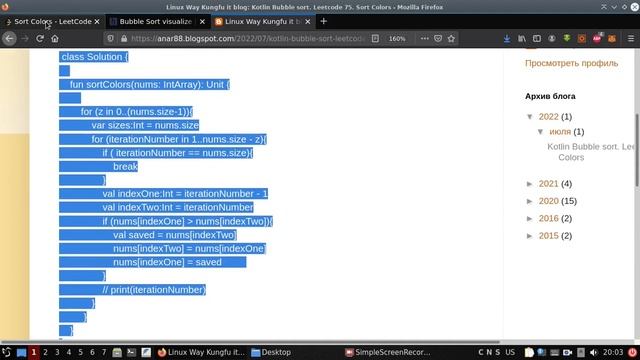This screenshot has width=640, height=360.
Task: Open the red power button tray icon
Action: pyautogui.click(x=632, y=352)
